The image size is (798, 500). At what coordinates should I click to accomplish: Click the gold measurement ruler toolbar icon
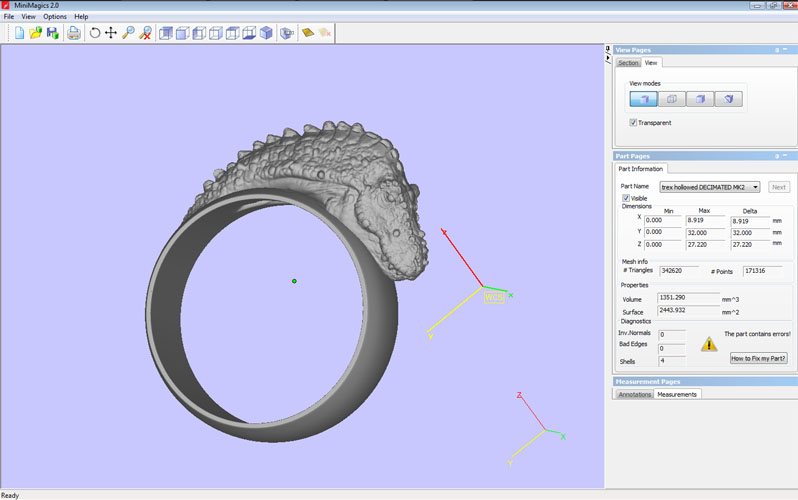coord(308,33)
